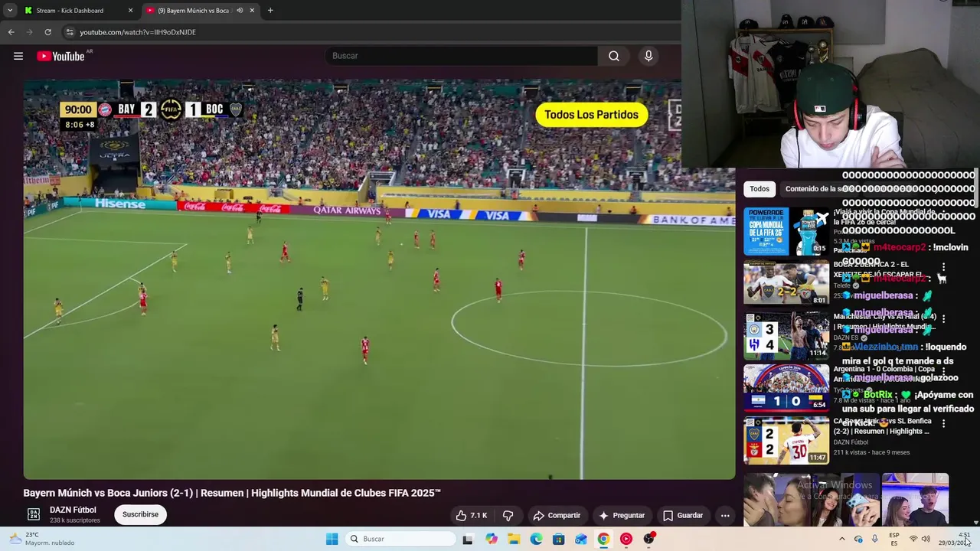Image resolution: width=980 pixels, height=551 pixels.
Task: Open volume control in system tray
Action: point(926,539)
